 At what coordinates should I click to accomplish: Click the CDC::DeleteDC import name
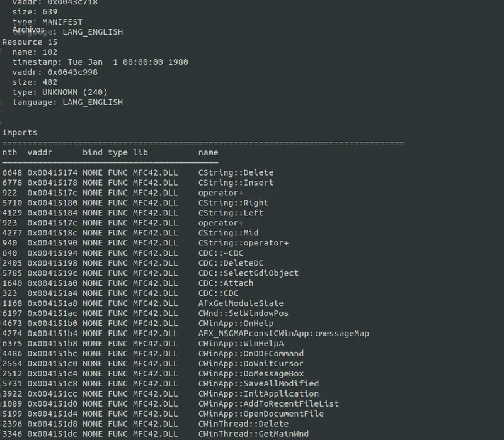click(231, 263)
